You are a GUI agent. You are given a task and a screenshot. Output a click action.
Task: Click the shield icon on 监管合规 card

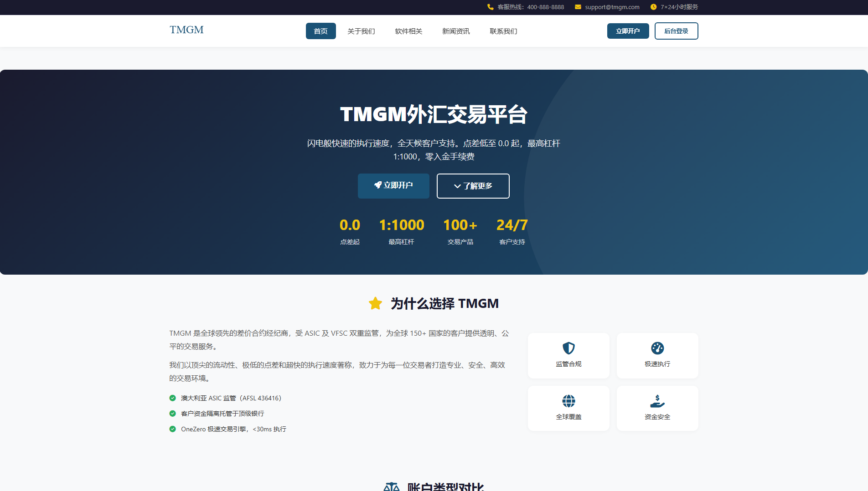coord(568,348)
